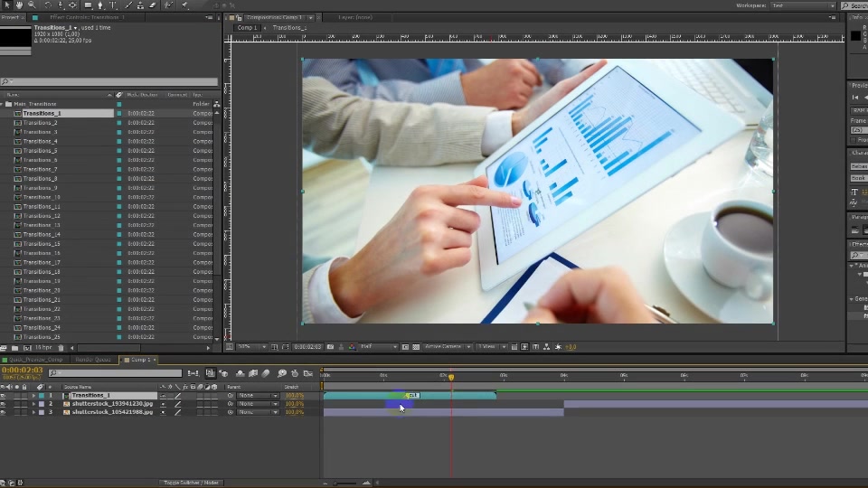Toggle the shy switch on Transitions_1 layer
This screenshot has height=488, width=868.
click(163, 396)
